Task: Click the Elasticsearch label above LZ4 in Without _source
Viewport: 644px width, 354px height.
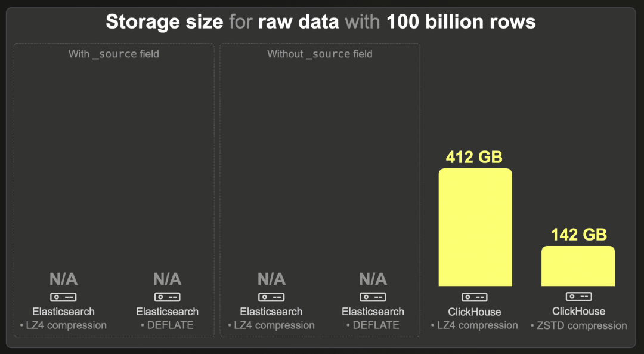Action: coord(271,312)
